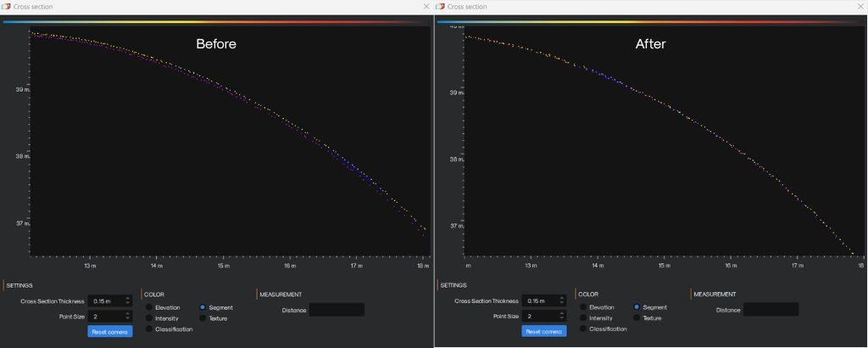Click the app icon in the left Cross section title bar

(x=6, y=7)
